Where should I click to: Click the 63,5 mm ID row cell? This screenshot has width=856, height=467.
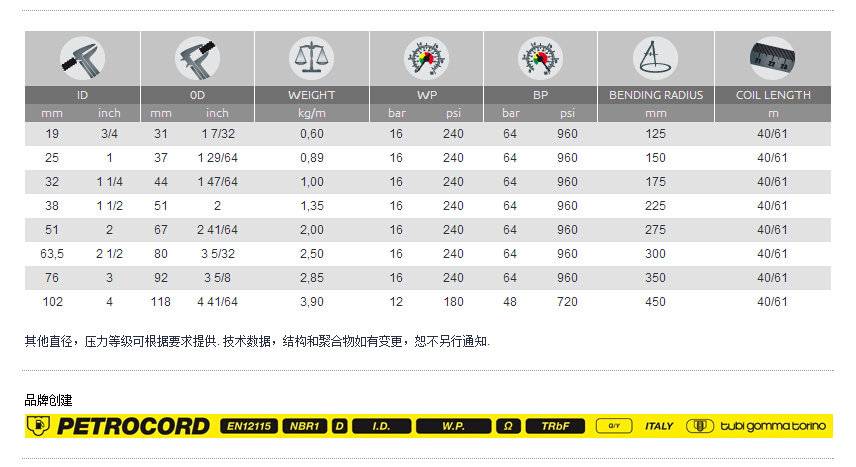54,253
